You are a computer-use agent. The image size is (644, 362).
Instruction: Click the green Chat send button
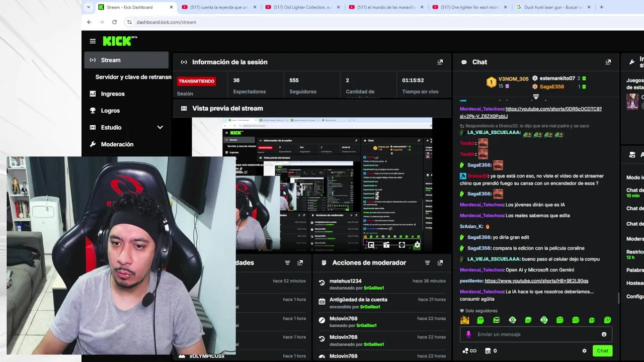click(x=602, y=351)
